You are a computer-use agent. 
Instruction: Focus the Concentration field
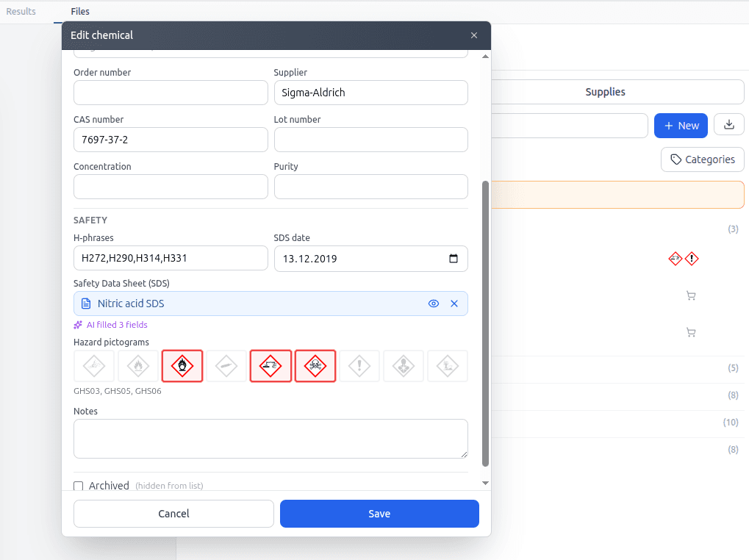pos(171,187)
